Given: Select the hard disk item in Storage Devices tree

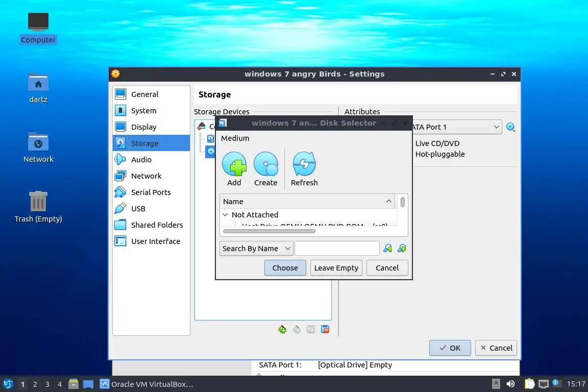Looking at the screenshot, I should (x=211, y=139).
